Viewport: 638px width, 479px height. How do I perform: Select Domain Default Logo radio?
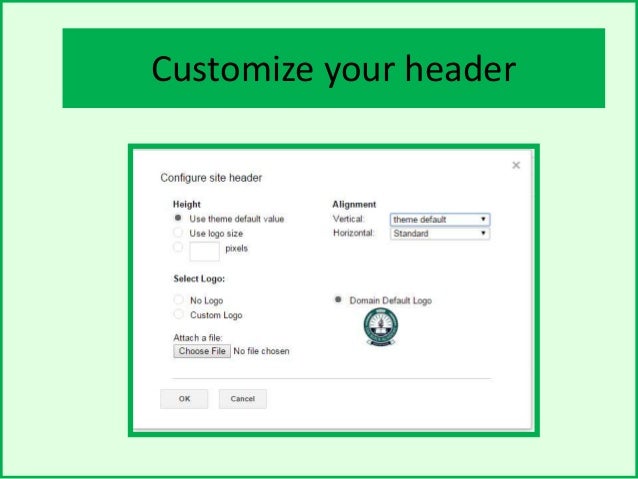(338, 300)
